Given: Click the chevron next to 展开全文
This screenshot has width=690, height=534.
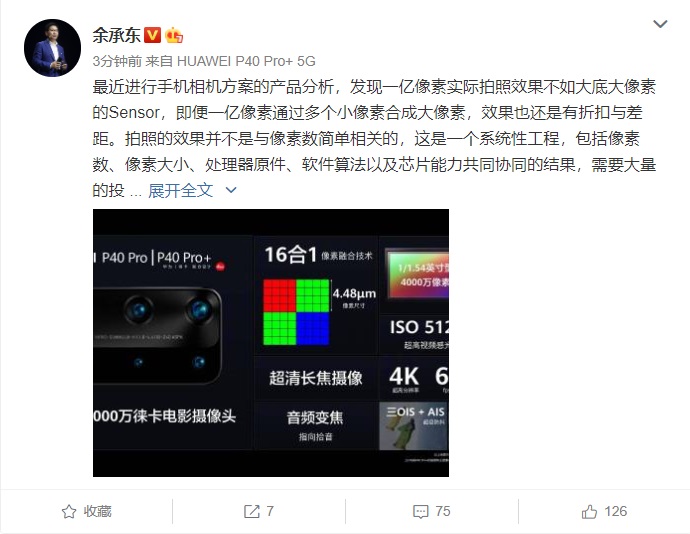Looking at the screenshot, I should [x=231, y=190].
